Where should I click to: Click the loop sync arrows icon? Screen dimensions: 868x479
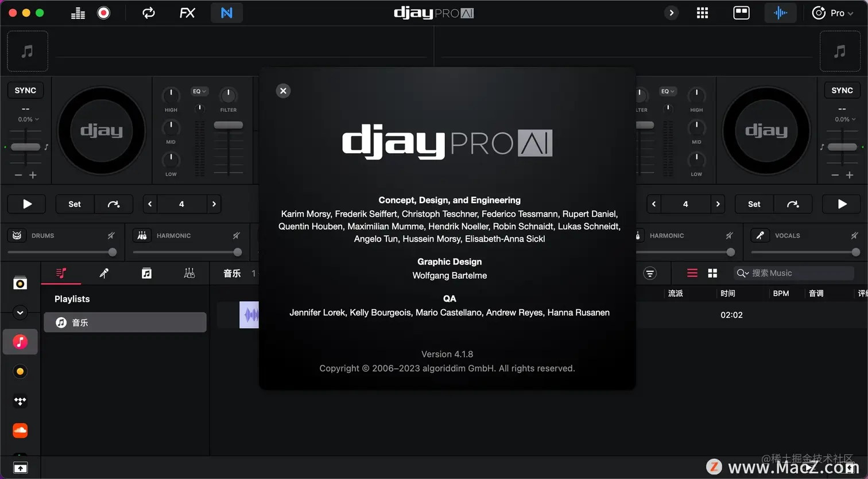[x=149, y=13]
